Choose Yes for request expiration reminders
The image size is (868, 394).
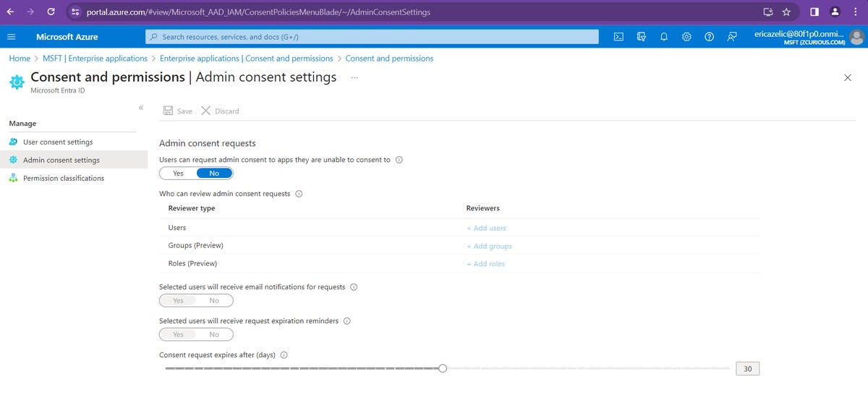coord(178,335)
